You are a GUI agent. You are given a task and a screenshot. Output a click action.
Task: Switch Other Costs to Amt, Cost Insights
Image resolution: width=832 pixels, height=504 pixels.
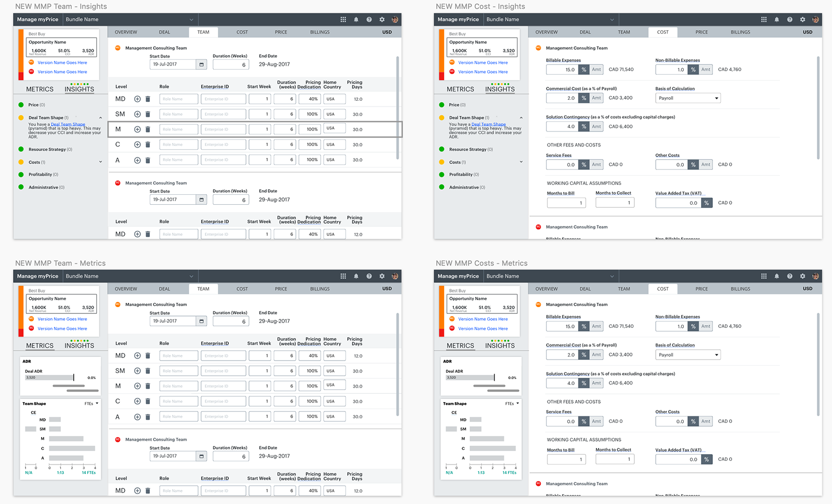tap(706, 165)
